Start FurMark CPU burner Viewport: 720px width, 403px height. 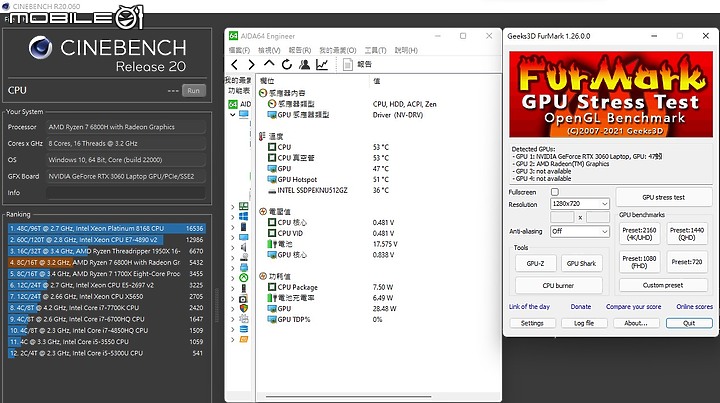[x=558, y=285]
